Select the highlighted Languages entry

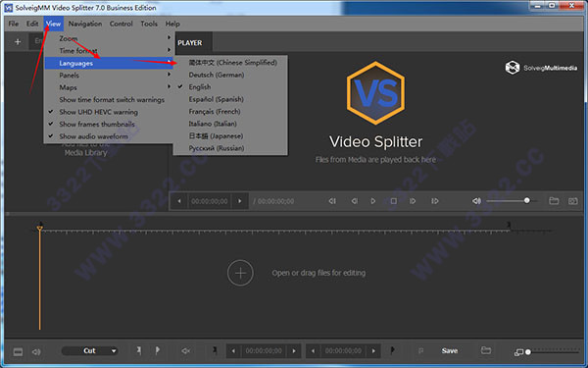109,63
